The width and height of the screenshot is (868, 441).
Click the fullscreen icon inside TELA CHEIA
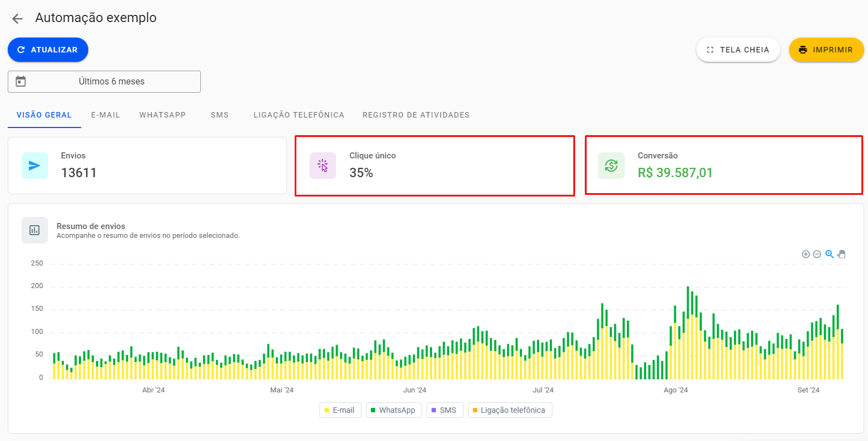[x=710, y=50]
